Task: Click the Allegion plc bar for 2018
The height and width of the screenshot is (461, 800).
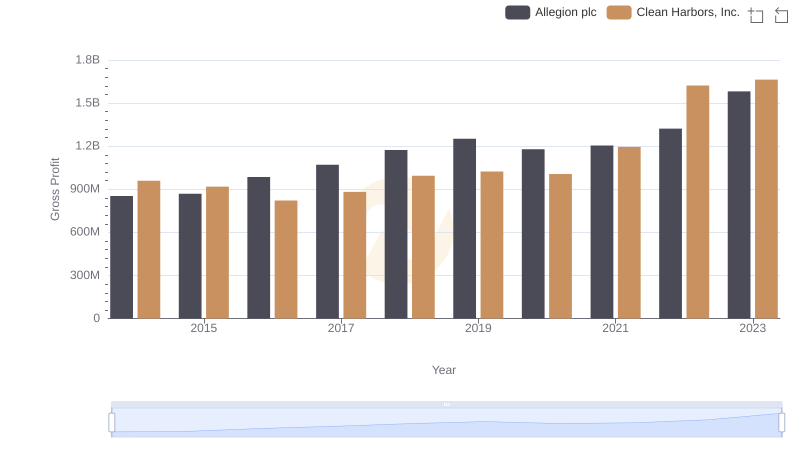Action: (396, 235)
